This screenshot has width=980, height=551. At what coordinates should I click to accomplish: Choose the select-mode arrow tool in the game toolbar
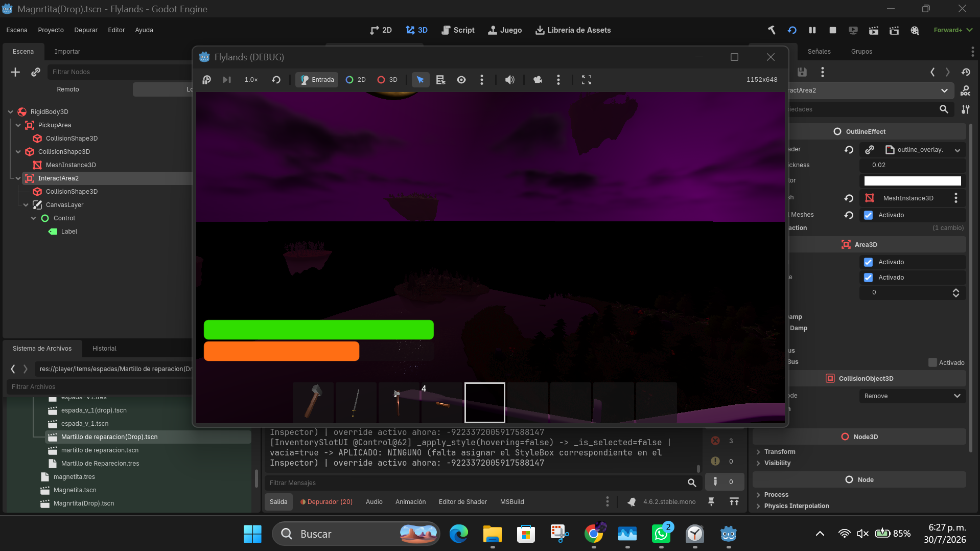pos(421,80)
